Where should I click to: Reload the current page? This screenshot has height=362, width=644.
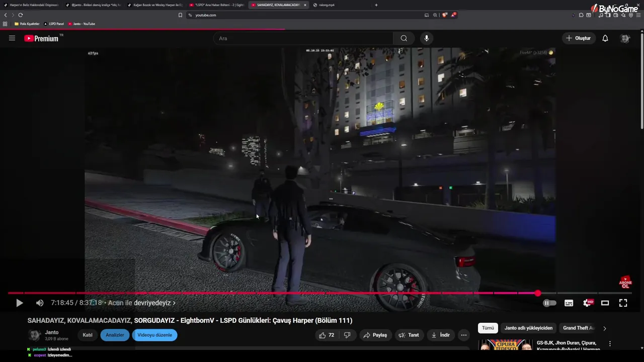coord(21,15)
